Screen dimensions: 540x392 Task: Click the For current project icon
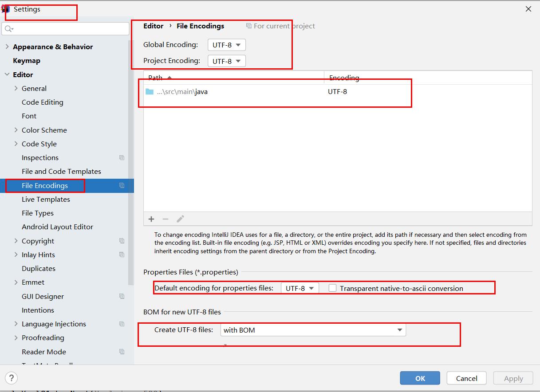pyautogui.click(x=249, y=26)
